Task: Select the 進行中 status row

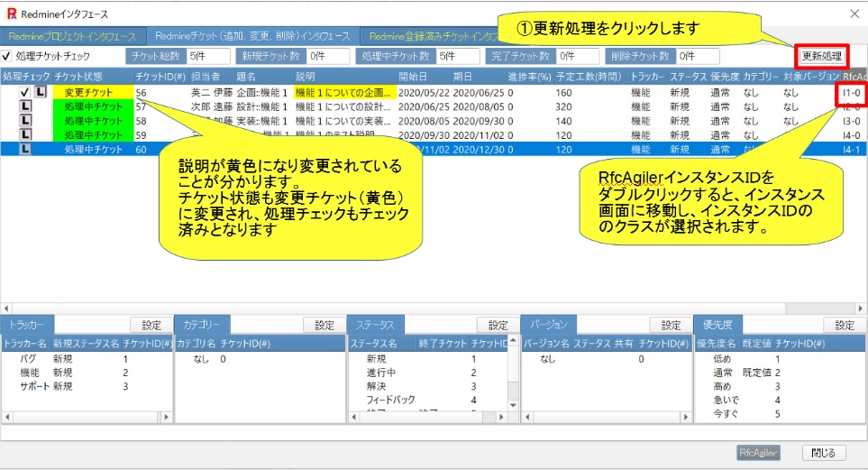Action: (427, 373)
